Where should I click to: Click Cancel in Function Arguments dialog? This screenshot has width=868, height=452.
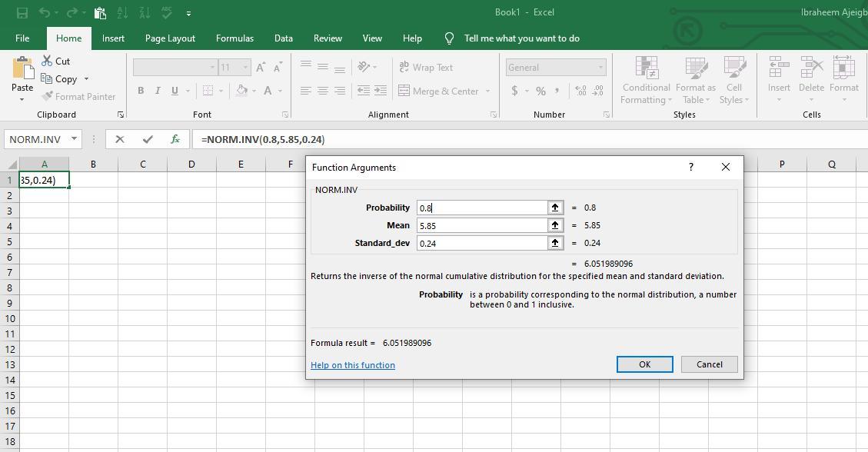(709, 364)
